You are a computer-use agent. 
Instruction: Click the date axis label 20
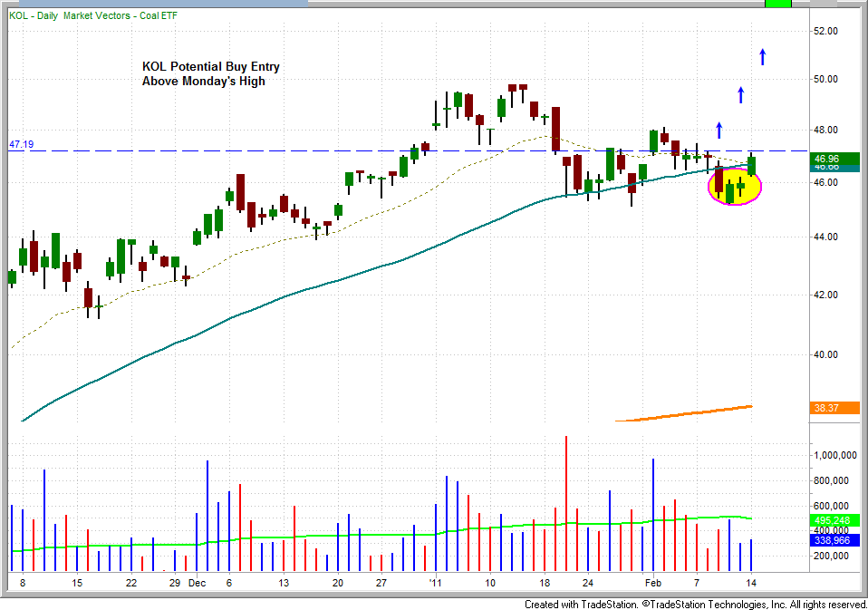(338, 583)
